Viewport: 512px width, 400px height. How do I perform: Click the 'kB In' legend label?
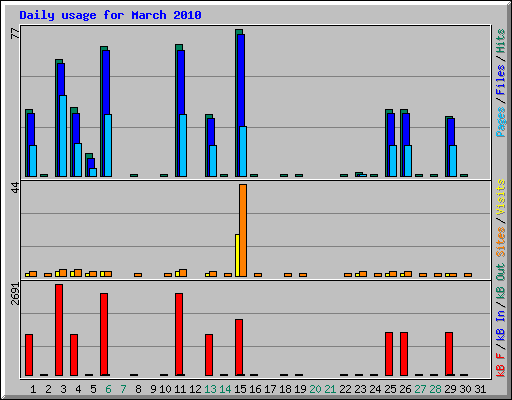501,325
